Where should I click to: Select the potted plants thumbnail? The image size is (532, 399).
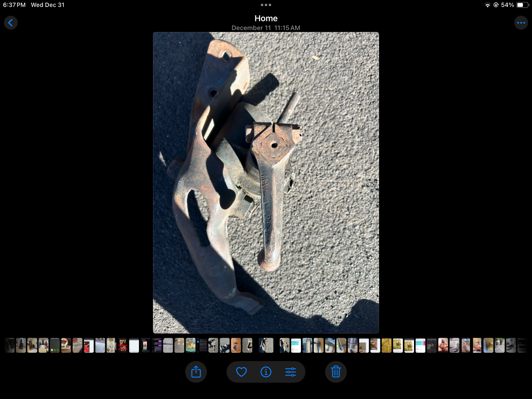[499, 345]
